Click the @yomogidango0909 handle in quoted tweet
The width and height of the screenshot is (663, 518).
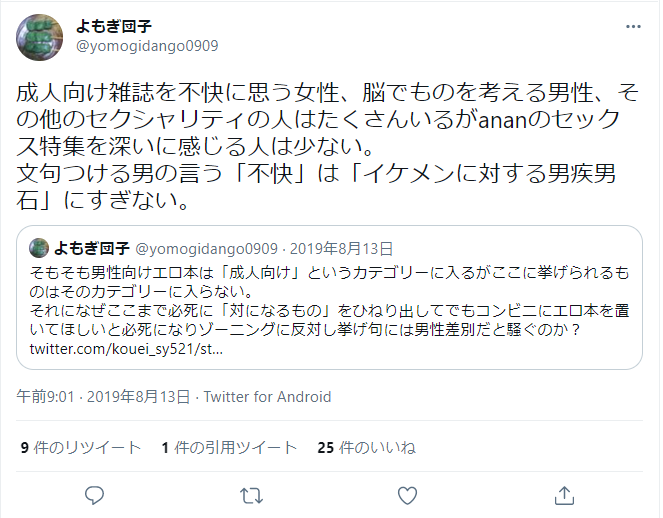(x=206, y=249)
